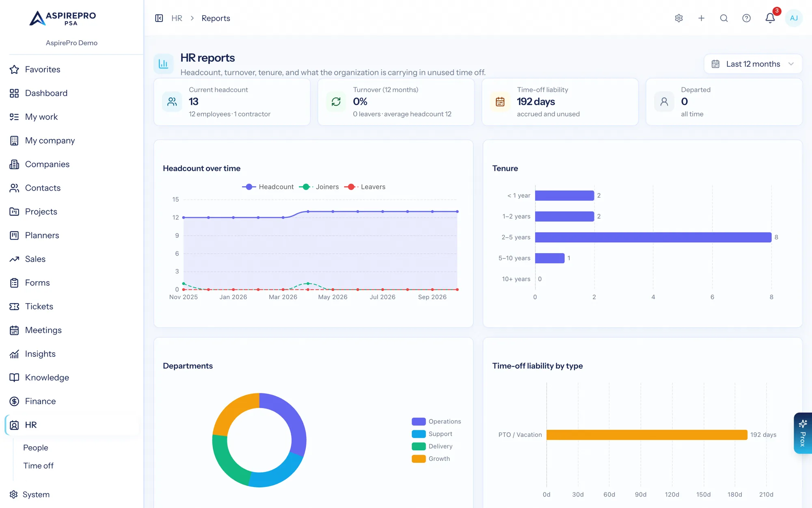Image resolution: width=812 pixels, height=508 pixels.
Task: Click the Time-off liability calendar icon
Action: tap(500, 102)
